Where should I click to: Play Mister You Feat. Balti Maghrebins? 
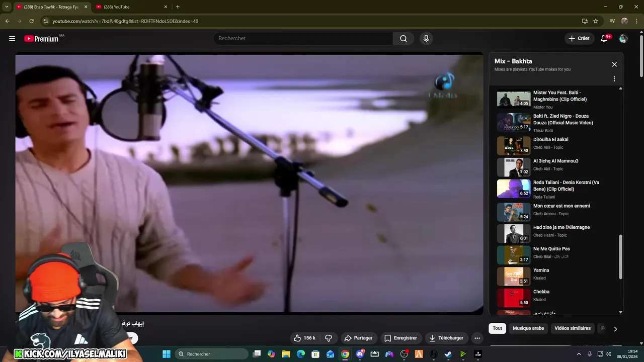point(556,100)
